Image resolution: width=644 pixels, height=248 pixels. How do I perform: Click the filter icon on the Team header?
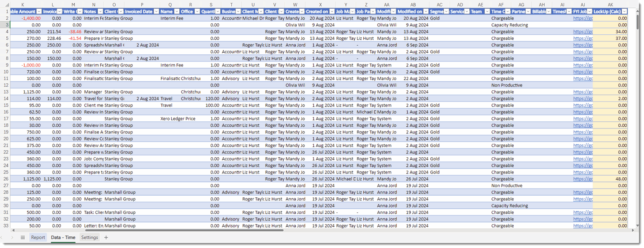click(486, 11)
